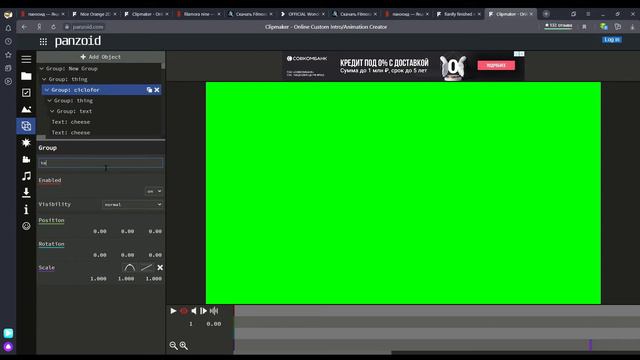Viewport: 640px width, 360px height.
Task: Click the group name input field
Action: tap(100, 163)
